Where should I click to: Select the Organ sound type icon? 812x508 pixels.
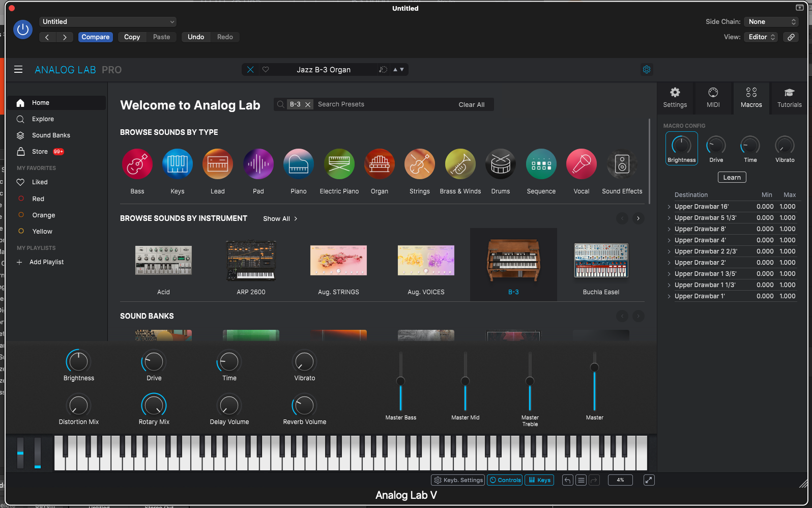(380, 164)
